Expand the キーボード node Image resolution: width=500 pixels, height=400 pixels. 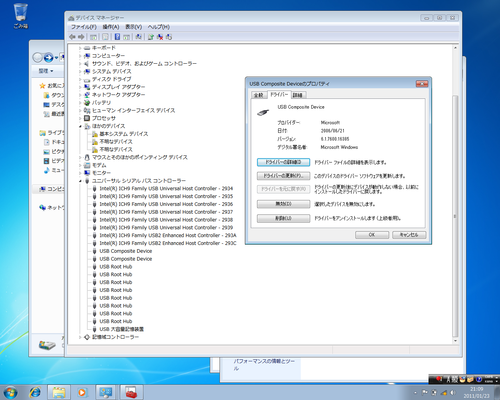coord(80,48)
